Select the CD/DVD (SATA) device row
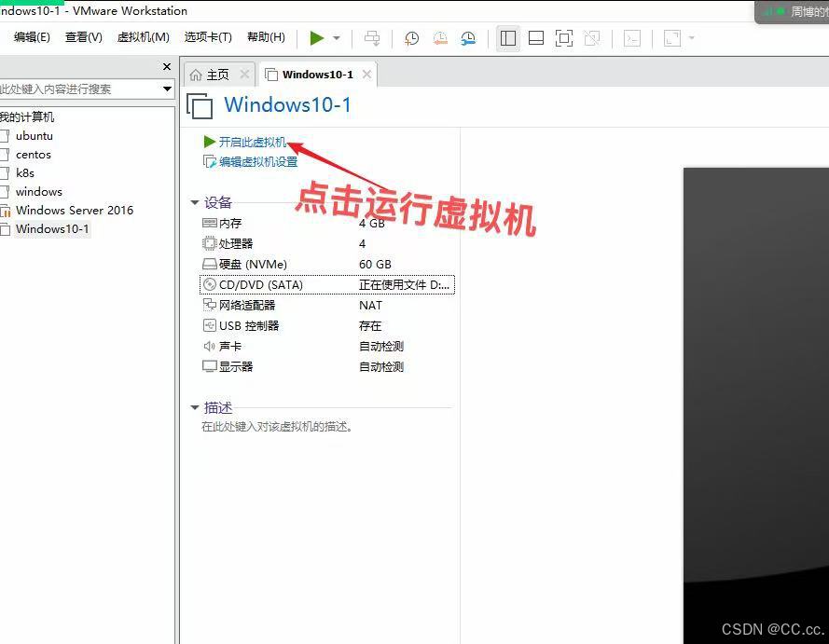Image resolution: width=829 pixels, height=644 pixels. click(x=327, y=285)
